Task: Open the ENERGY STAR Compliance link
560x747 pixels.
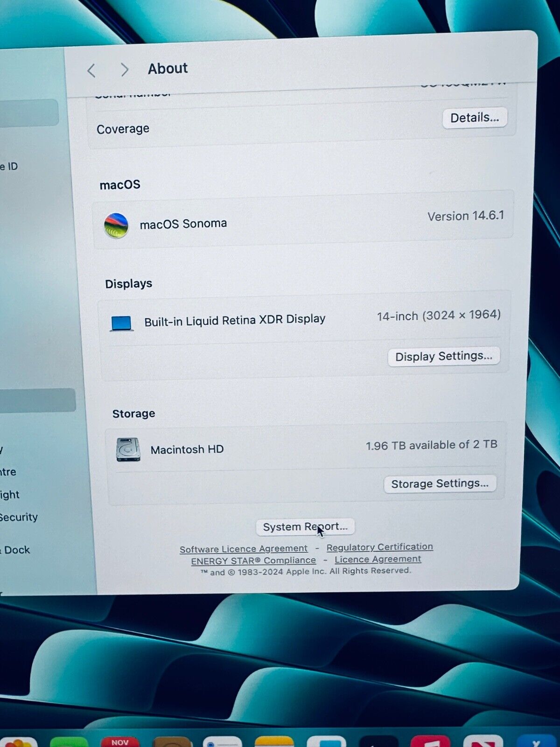Action: pos(253,561)
